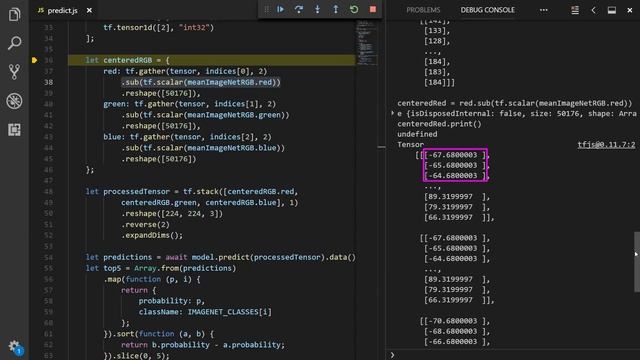Click the '.expandDims();' code line
The image size is (640, 360).
click(152, 235)
